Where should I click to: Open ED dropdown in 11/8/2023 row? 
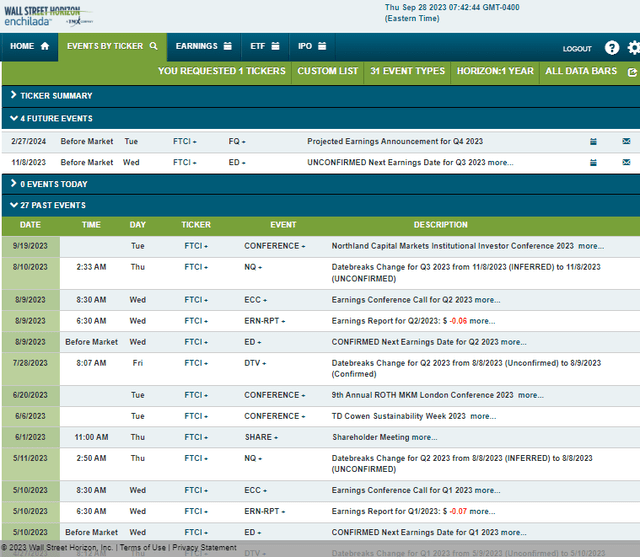(x=237, y=163)
